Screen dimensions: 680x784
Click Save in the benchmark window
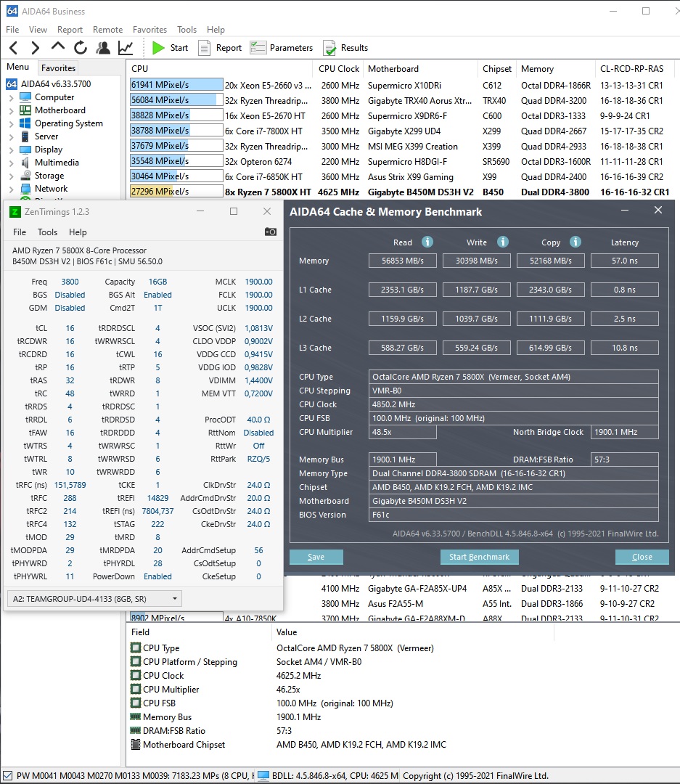[316, 557]
